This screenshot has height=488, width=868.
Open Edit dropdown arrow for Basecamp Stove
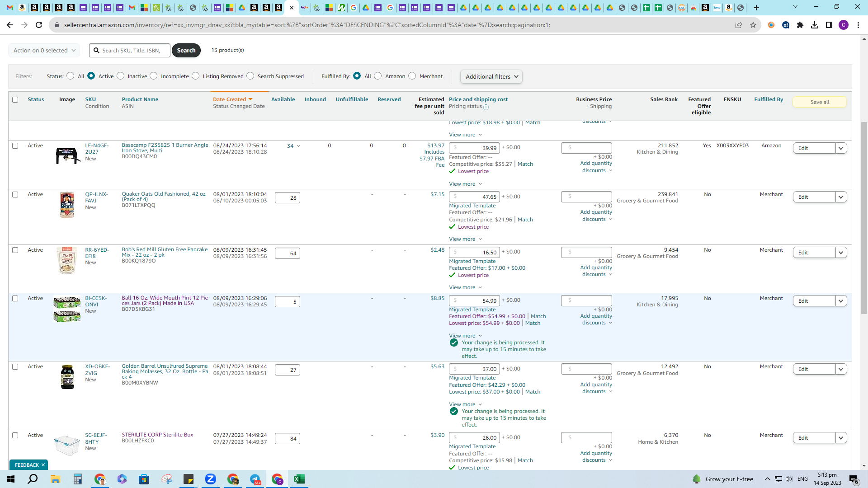tap(841, 148)
